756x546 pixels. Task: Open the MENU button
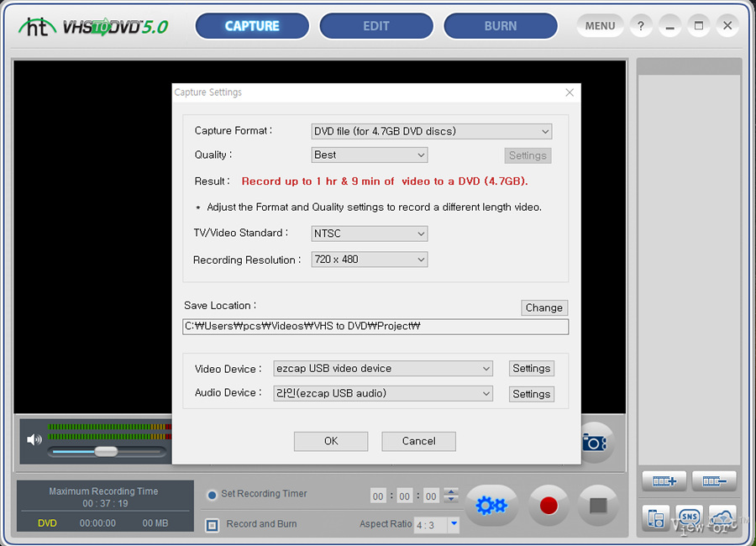click(600, 26)
